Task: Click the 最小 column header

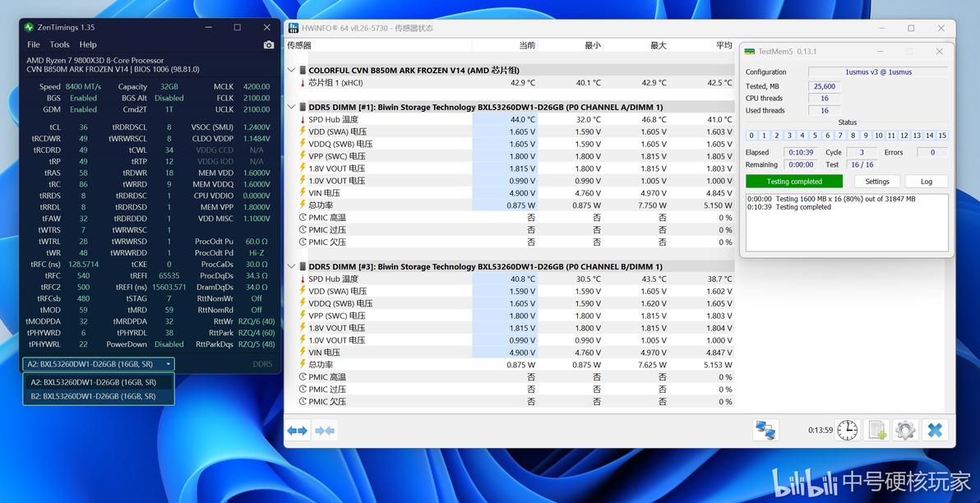Action: (593, 45)
